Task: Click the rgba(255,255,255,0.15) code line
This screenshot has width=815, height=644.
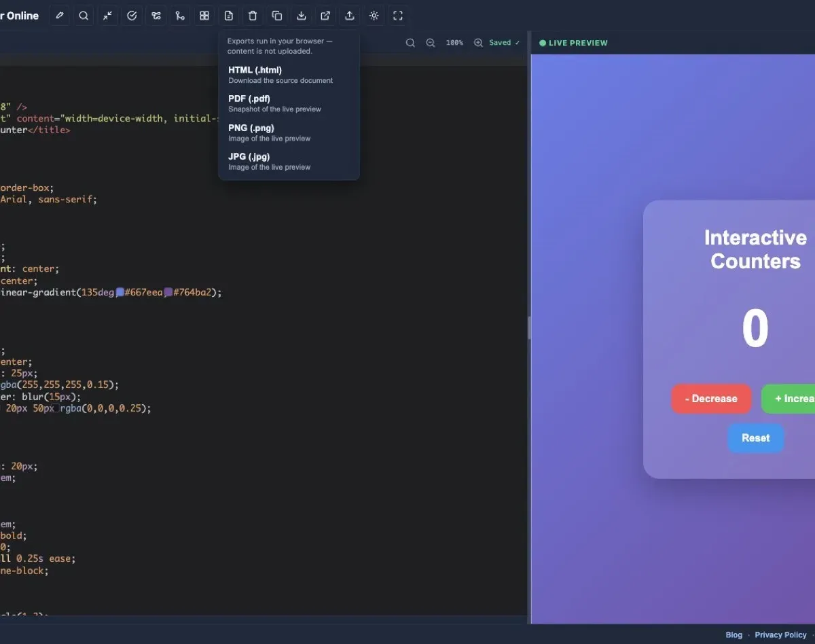Action: click(60, 384)
